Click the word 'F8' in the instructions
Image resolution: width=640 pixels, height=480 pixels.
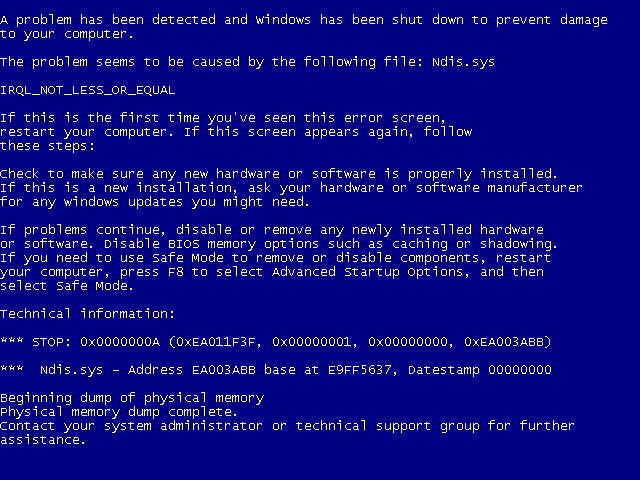coord(176,272)
